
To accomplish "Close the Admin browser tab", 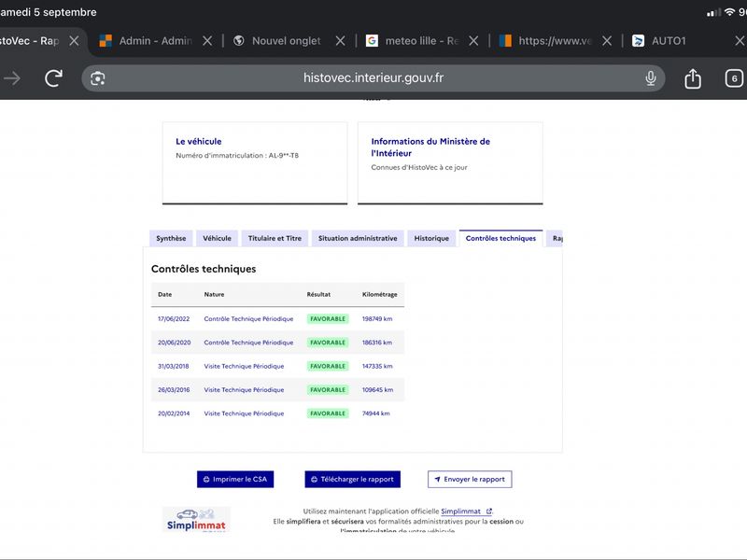I will pyautogui.click(x=207, y=41).
